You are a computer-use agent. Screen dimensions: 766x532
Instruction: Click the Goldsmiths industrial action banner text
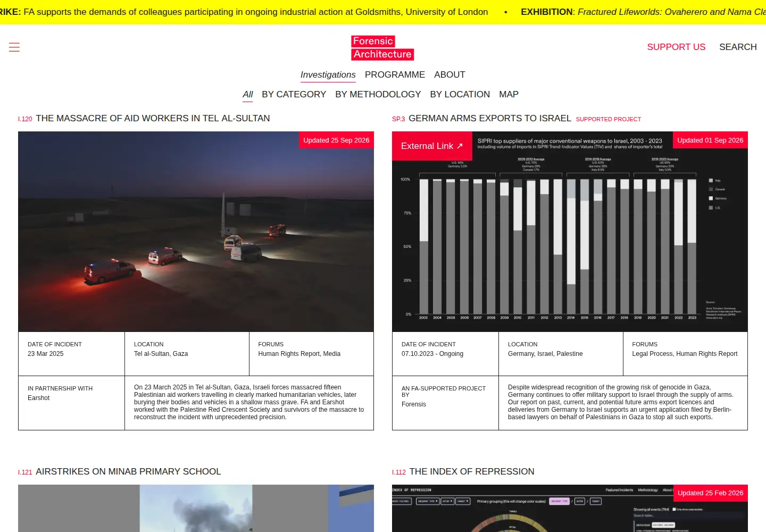point(244,12)
